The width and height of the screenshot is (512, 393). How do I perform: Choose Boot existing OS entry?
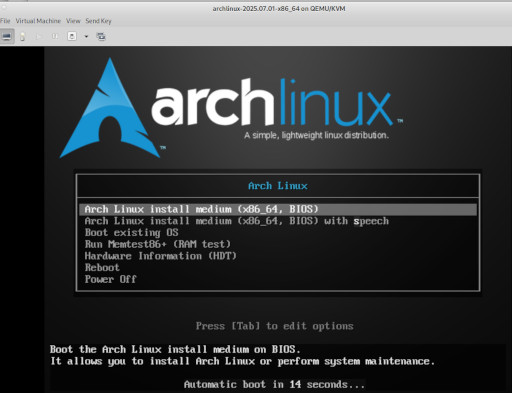click(x=131, y=233)
